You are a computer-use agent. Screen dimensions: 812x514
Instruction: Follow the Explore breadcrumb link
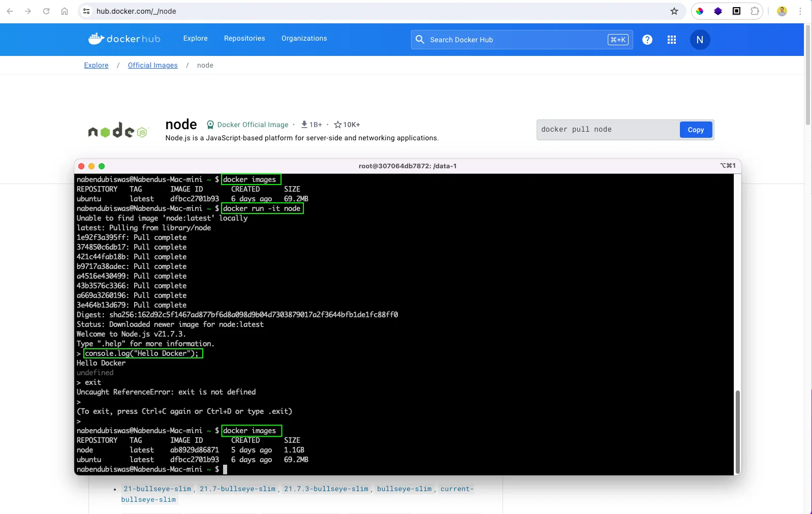coord(96,65)
